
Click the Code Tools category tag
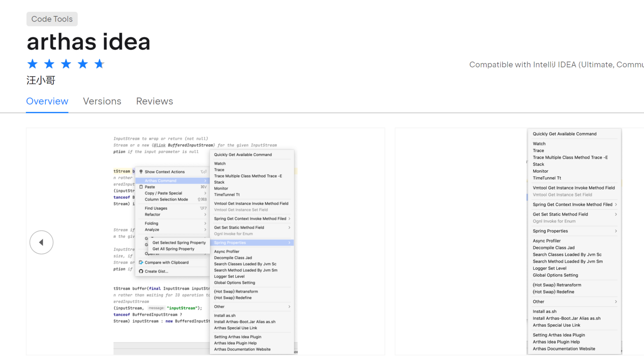pos(52,19)
